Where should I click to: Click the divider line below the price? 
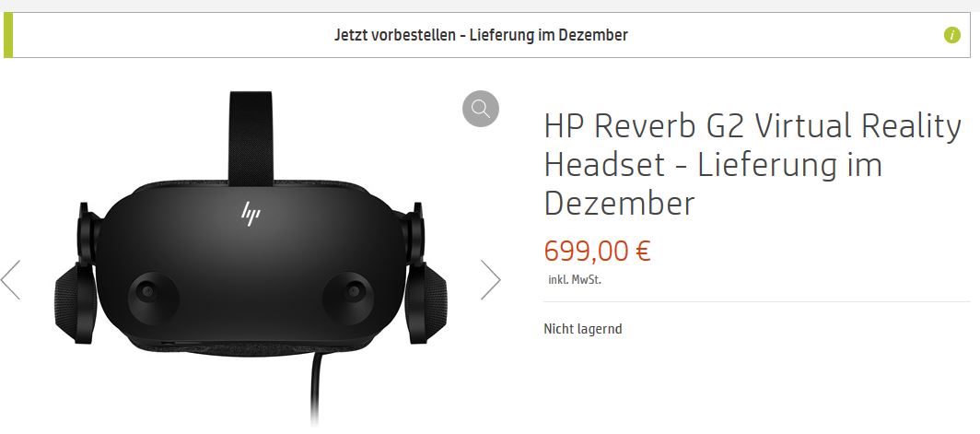(x=757, y=302)
